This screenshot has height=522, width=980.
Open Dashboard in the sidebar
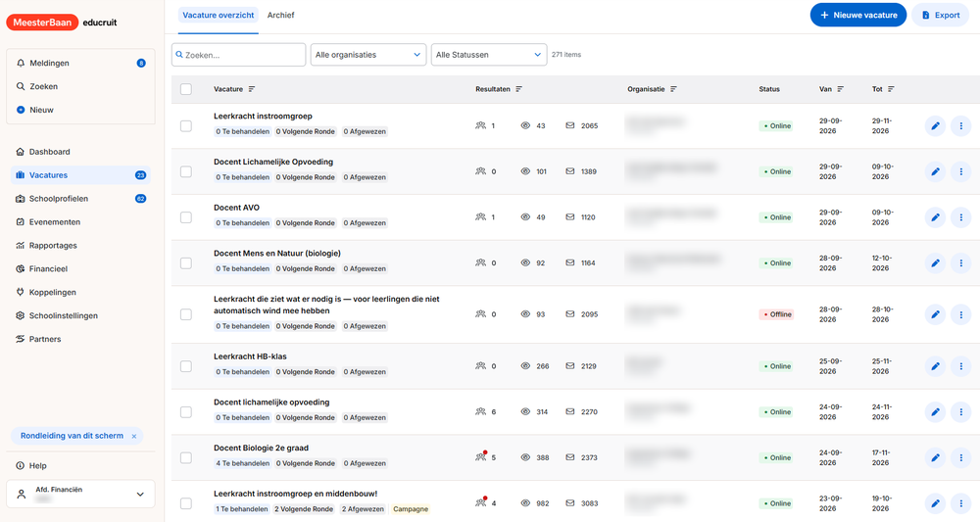[x=80, y=152]
